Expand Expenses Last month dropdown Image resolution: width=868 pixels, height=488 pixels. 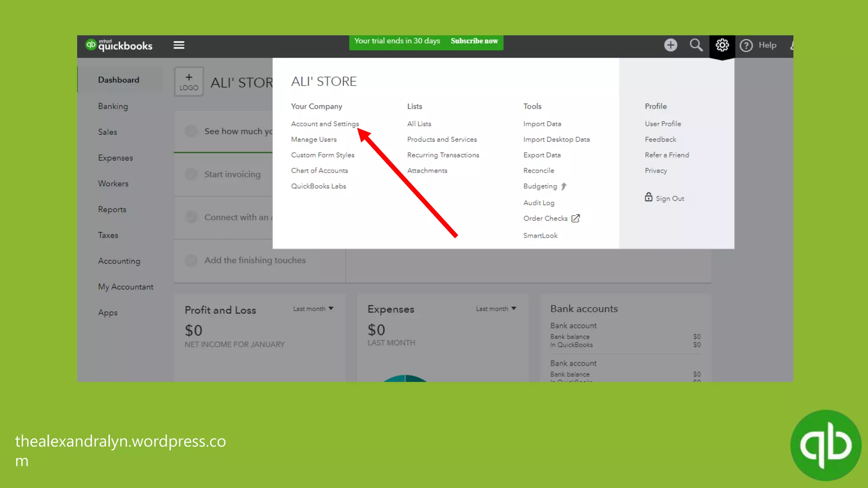coord(496,309)
